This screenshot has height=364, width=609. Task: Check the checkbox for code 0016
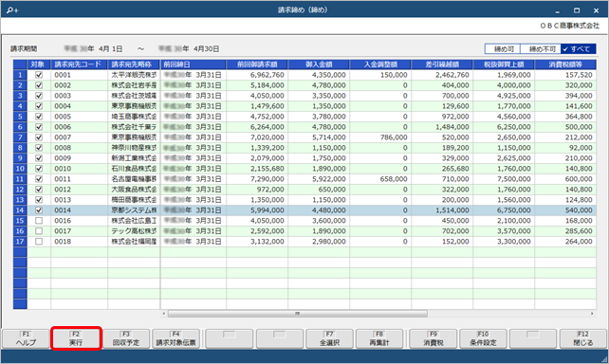(x=39, y=221)
